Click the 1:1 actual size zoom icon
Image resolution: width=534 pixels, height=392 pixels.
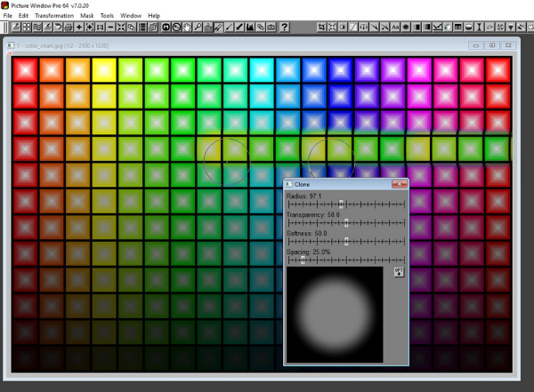click(x=100, y=27)
